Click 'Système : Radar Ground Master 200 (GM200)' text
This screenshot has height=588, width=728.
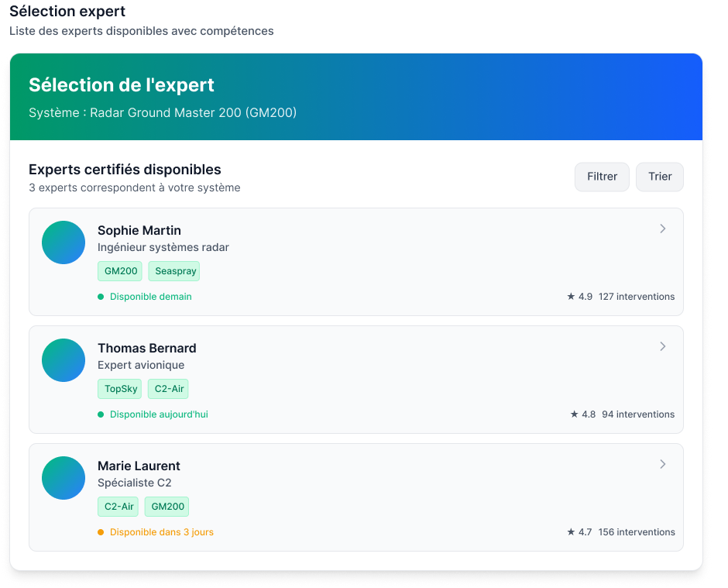(x=163, y=113)
